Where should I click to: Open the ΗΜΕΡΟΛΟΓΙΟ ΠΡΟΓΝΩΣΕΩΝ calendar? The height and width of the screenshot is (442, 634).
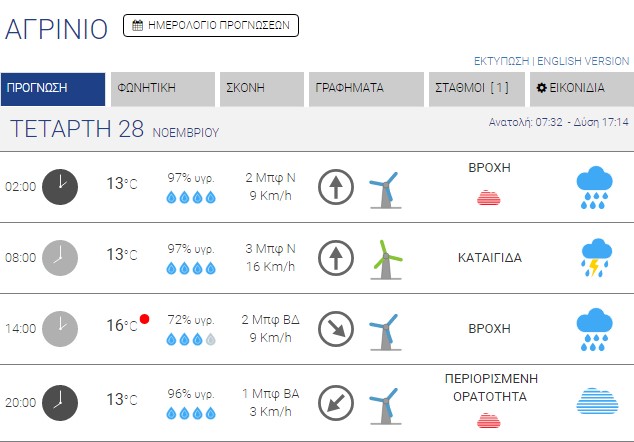point(211,26)
